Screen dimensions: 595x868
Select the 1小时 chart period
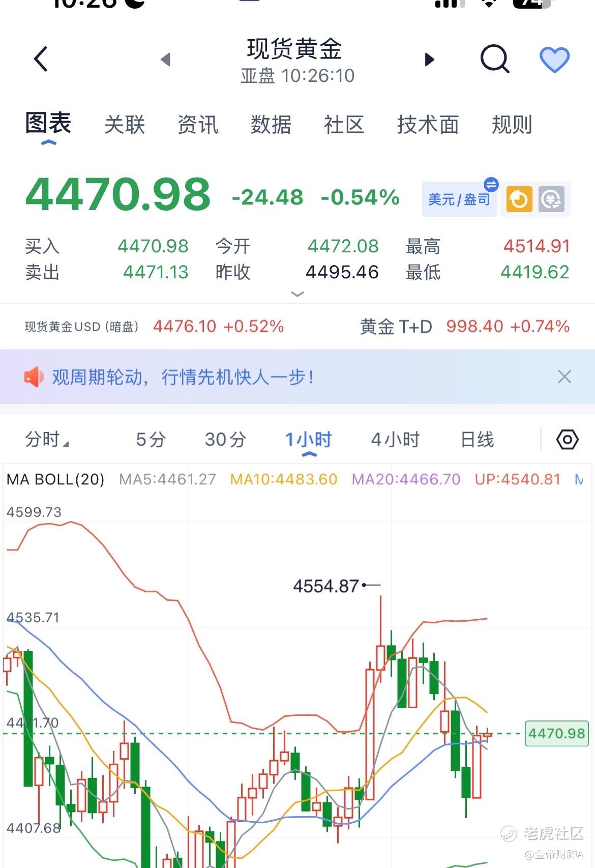click(x=309, y=439)
